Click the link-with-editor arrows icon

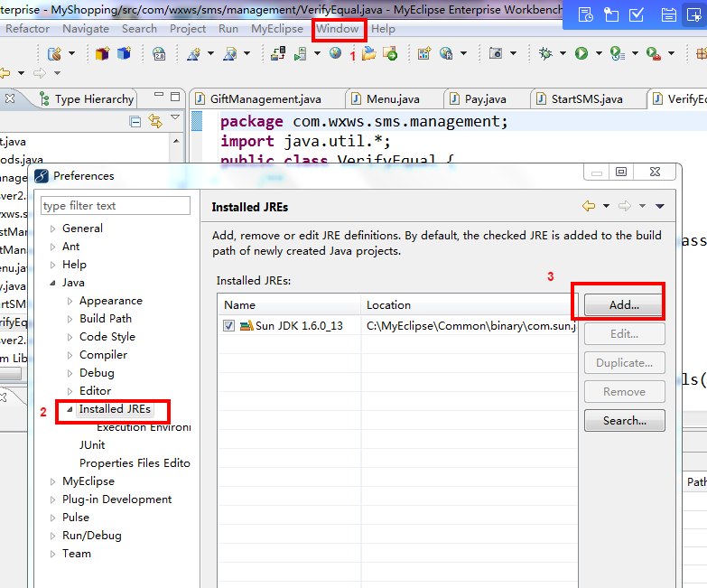coord(154,121)
